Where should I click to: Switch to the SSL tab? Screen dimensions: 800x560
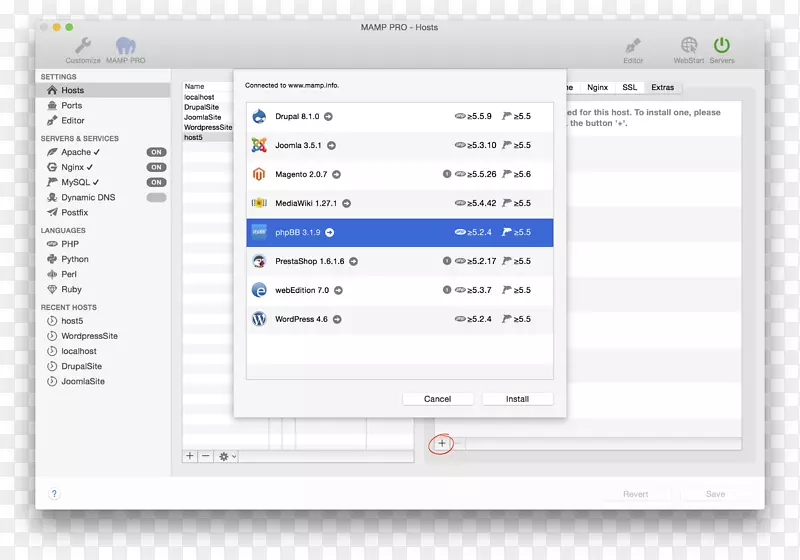click(630, 88)
